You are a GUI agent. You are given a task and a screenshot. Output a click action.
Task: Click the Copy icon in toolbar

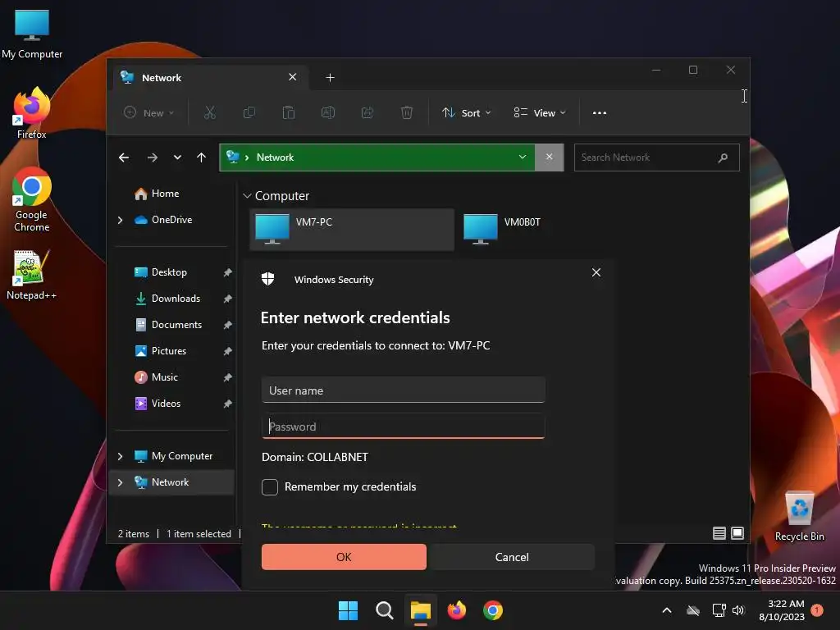click(249, 113)
